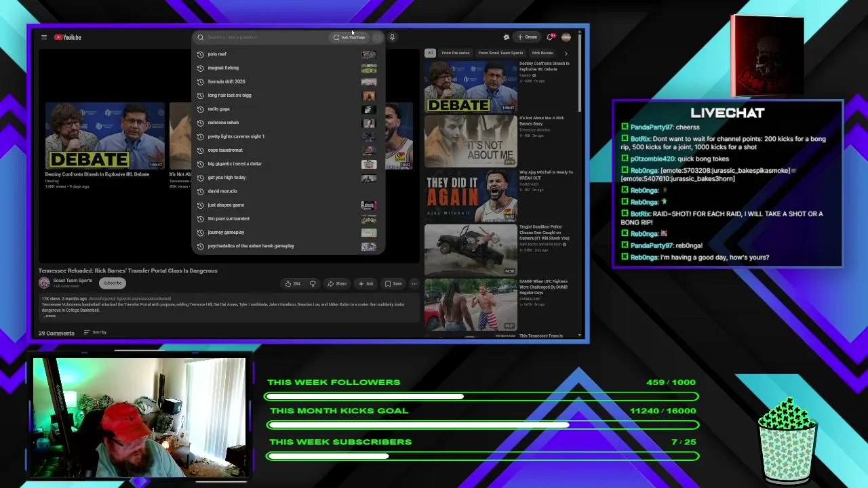Select the 'From Scout Team Sports' chip
Screen dimensions: 868x488
pos(500,53)
